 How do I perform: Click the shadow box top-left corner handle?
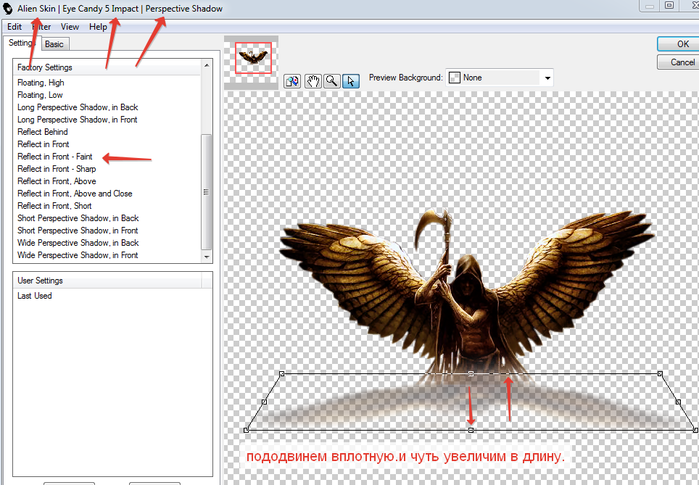coord(281,374)
